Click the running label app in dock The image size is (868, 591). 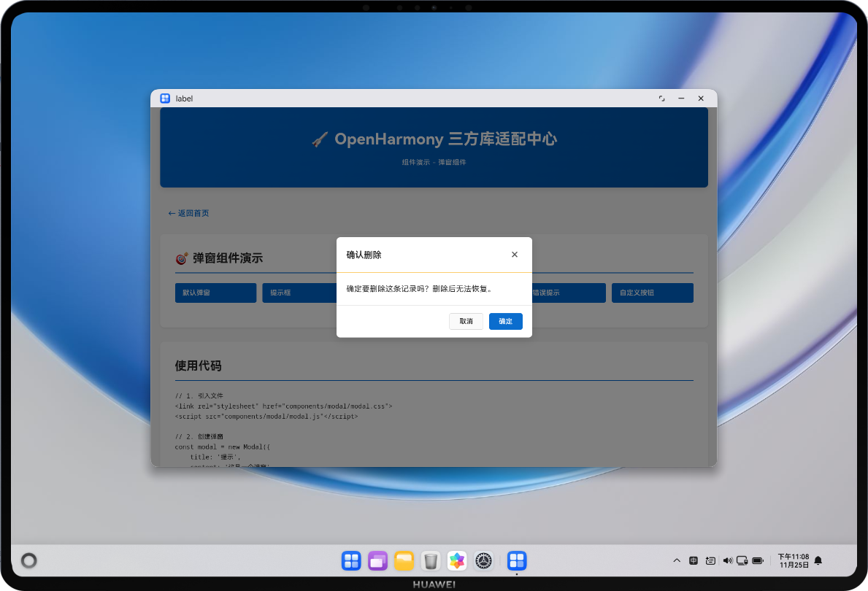tap(516, 560)
